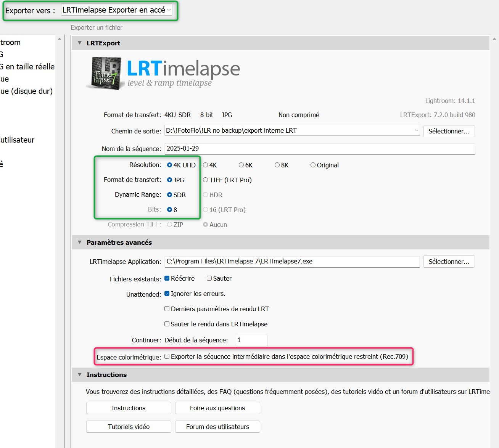Viewport: 499px width, 448px height.
Task: Select 8 bits option
Action: 169,210
